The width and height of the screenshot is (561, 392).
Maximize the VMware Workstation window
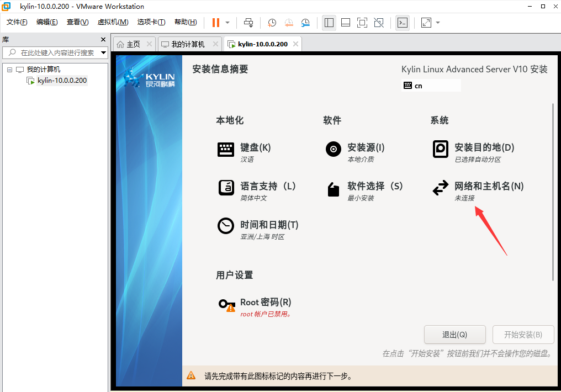click(543, 6)
